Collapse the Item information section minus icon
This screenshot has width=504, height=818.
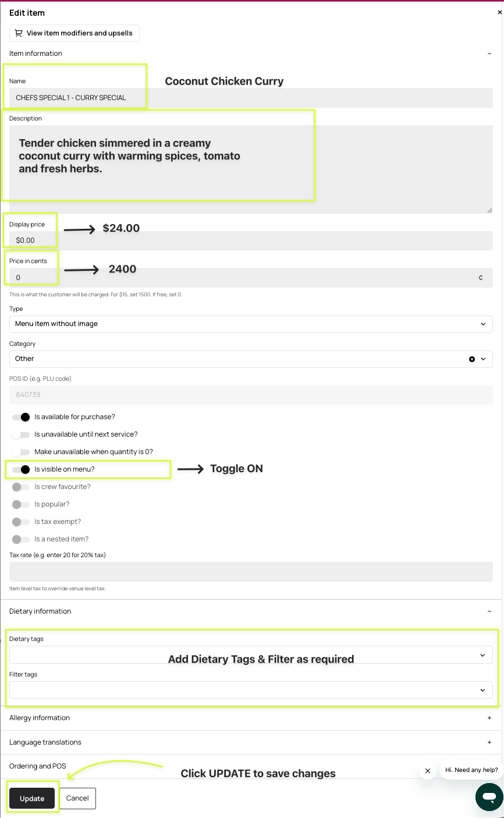point(489,54)
